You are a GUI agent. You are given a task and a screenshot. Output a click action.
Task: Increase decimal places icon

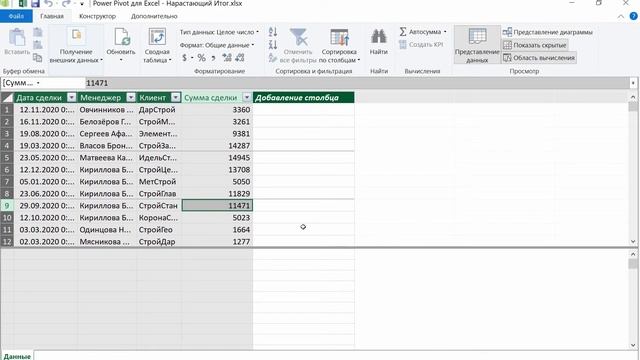click(227, 58)
